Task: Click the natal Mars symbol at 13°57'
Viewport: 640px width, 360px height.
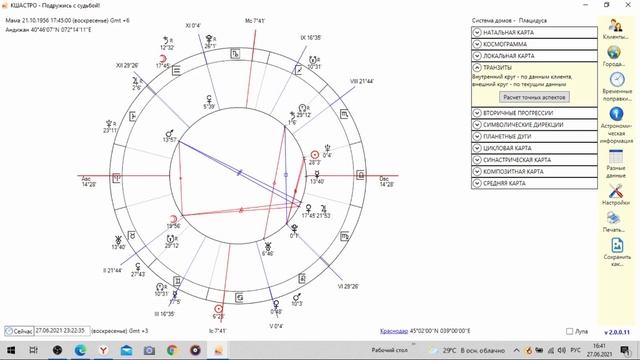Action: (x=169, y=133)
